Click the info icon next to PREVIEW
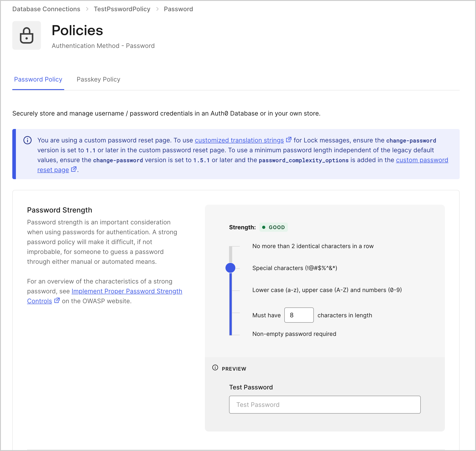Screen dimensions: 476x451 pos(215,368)
